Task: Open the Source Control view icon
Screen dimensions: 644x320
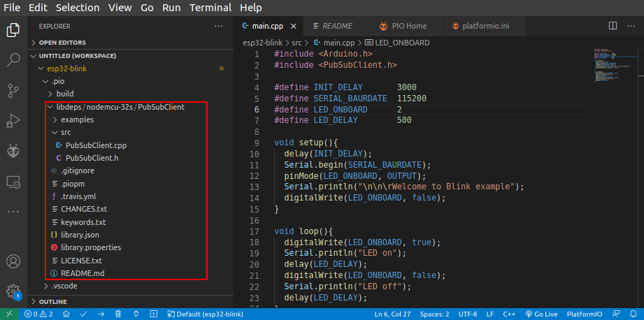Action: tap(13, 90)
